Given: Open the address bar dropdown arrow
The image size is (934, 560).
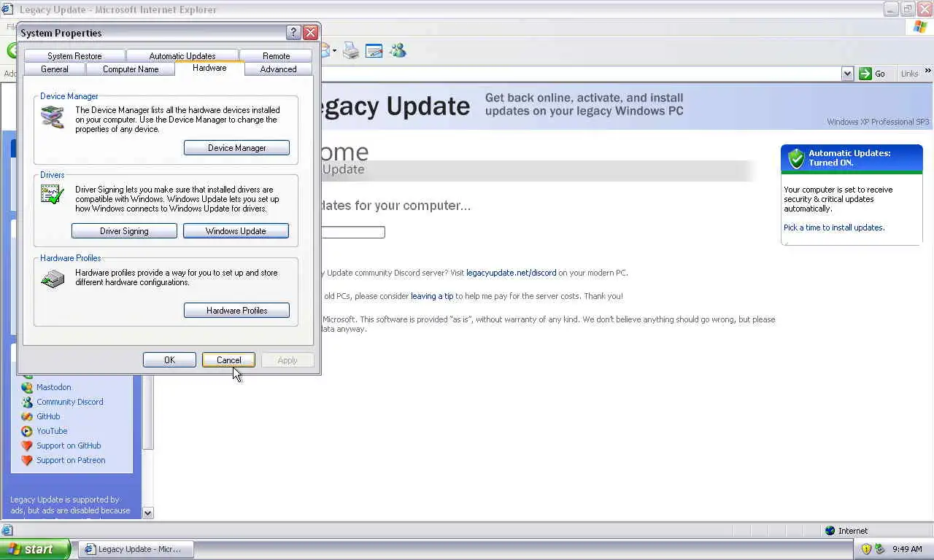Looking at the screenshot, I should [847, 74].
